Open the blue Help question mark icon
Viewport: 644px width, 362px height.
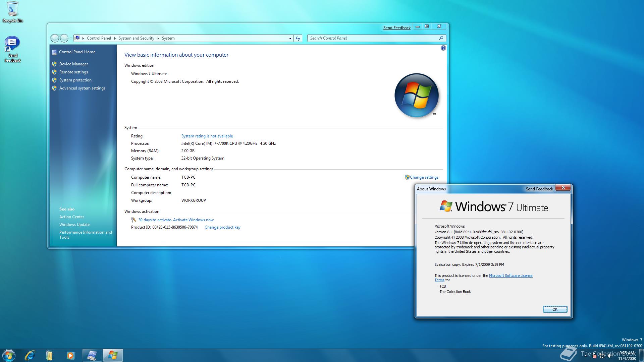pos(443,48)
